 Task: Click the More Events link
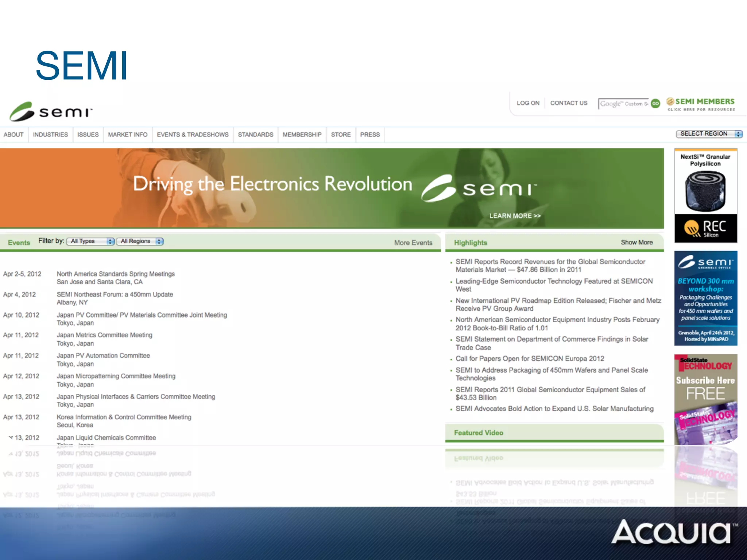(413, 243)
